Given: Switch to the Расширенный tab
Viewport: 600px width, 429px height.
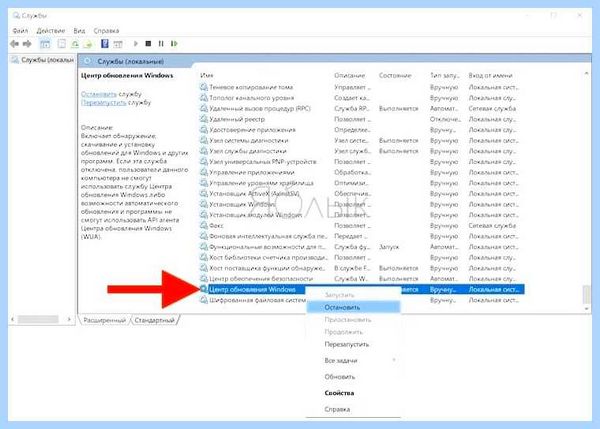Looking at the screenshot, I should click(x=104, y=320).
